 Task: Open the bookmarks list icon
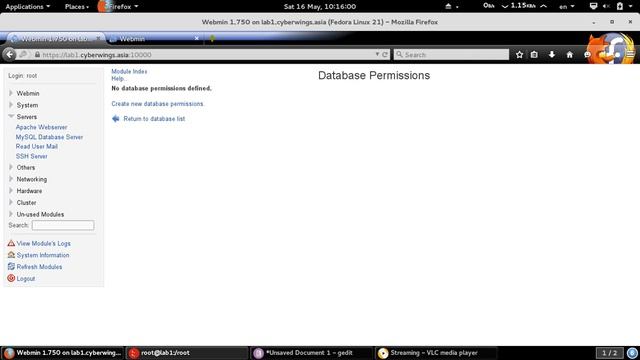(534, 54)
